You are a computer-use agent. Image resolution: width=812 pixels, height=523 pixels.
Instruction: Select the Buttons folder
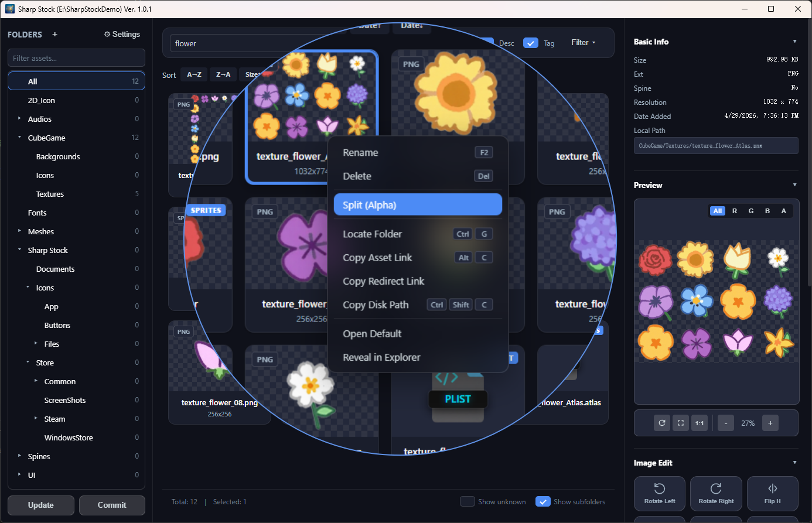(x=76, y=325)
